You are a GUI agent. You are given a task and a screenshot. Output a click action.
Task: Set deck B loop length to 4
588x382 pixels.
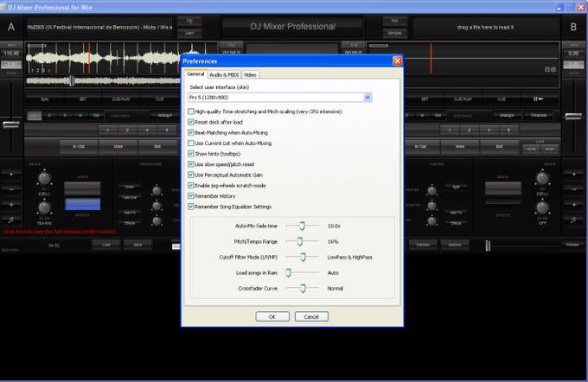(489, 131)
